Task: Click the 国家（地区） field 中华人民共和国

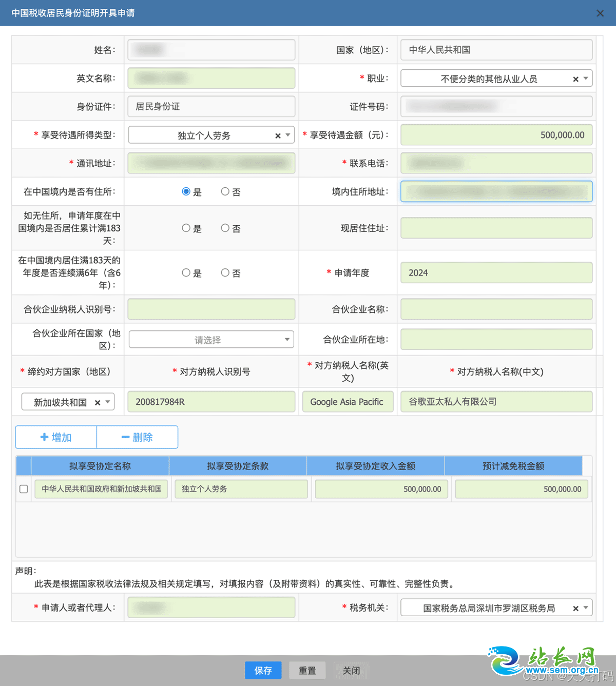Action: [x=496, y=50]
